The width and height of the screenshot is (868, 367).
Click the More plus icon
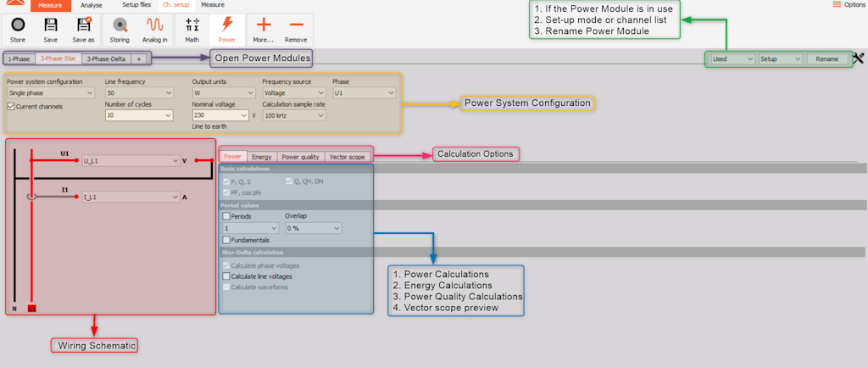[264, 25]
